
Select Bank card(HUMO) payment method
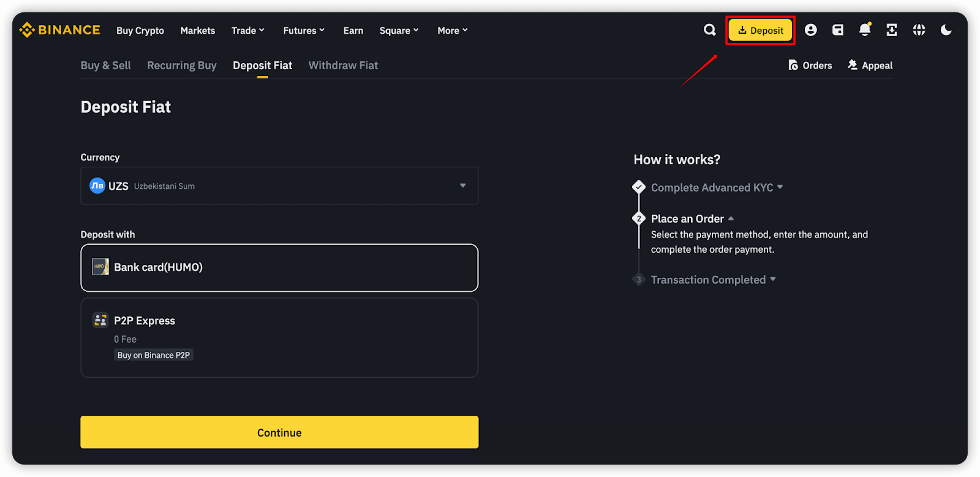[x=279, y=267]
